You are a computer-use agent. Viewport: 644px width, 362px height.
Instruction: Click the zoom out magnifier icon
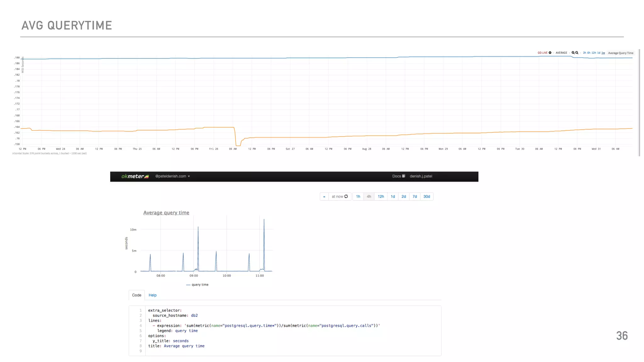click(577, 53)
